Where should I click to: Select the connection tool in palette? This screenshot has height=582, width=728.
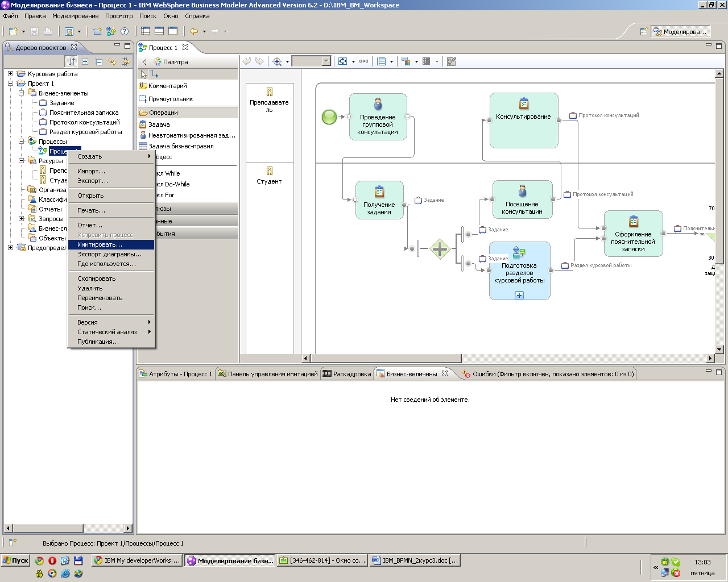click(x=155, y=74)
